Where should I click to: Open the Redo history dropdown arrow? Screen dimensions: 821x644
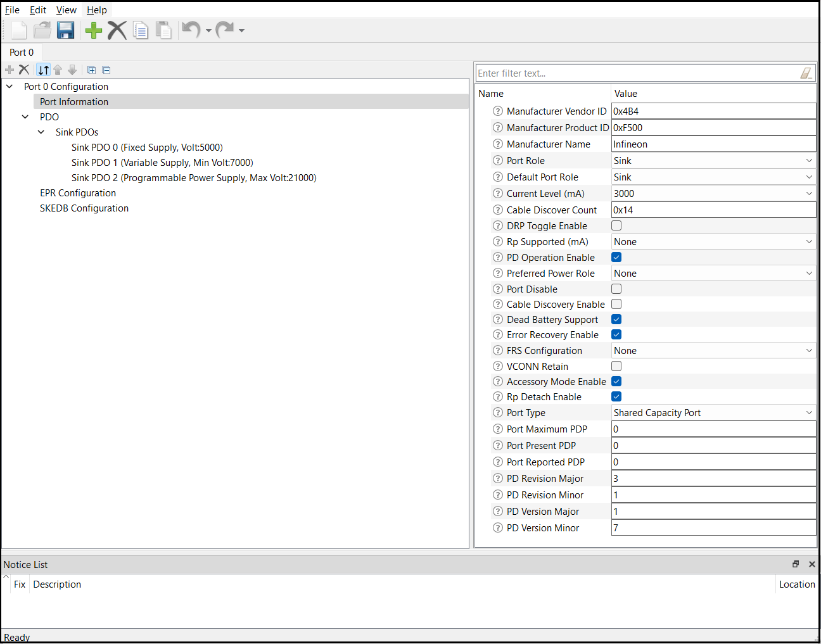click(241, 30)
